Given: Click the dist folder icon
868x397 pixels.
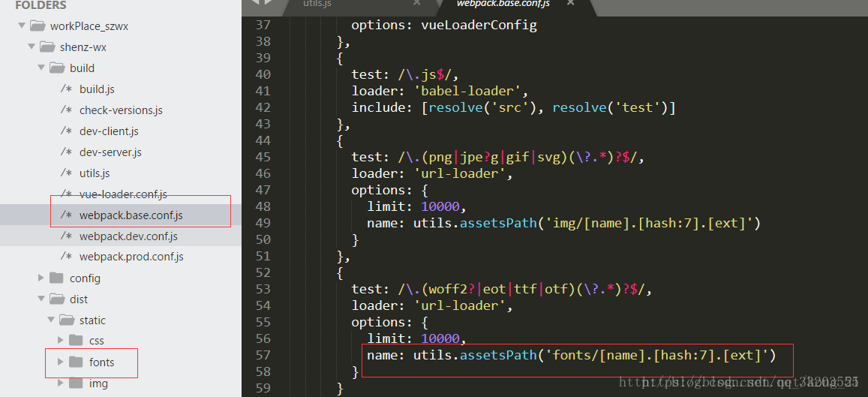Looking at the screenshot, I should [57, 299].
